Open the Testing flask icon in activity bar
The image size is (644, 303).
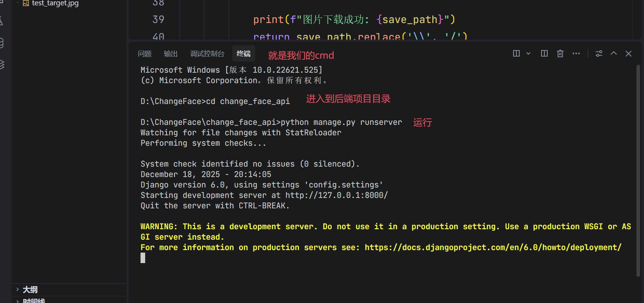click(1, 21)
